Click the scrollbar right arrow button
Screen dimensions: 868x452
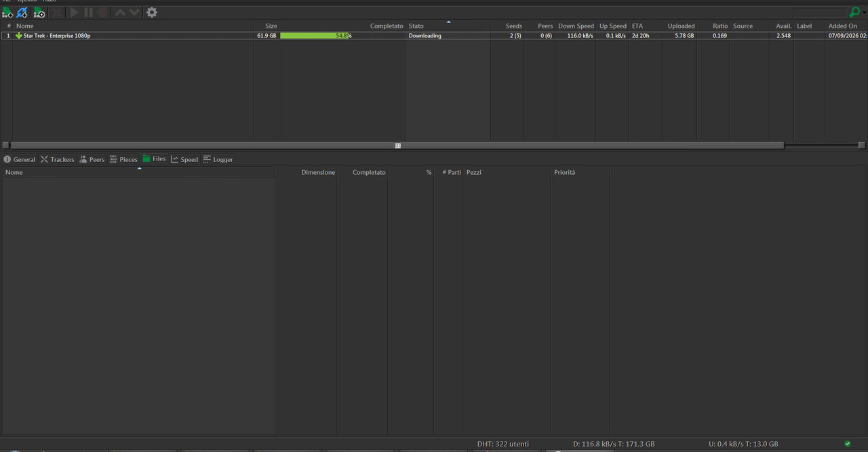(861, 146)
